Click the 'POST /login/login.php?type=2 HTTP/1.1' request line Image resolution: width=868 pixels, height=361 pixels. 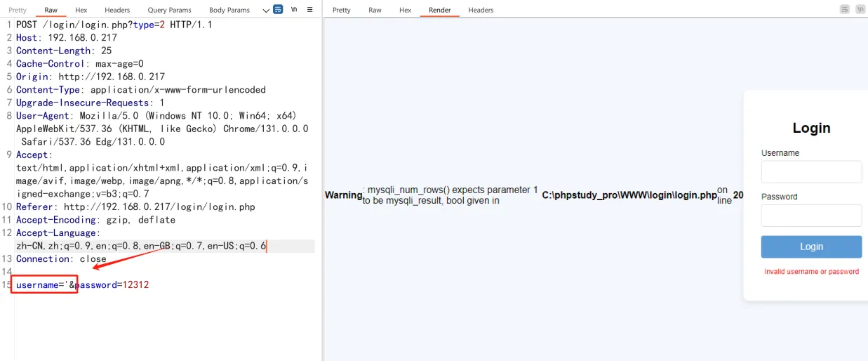pos(114,25)
